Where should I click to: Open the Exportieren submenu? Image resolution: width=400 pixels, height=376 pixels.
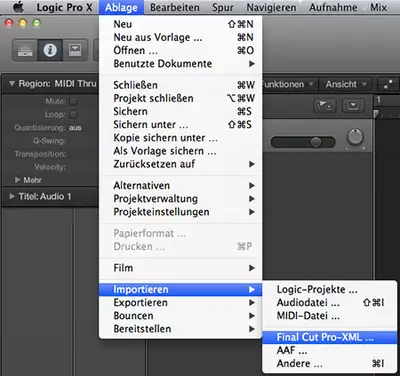[x=181, y=303]
